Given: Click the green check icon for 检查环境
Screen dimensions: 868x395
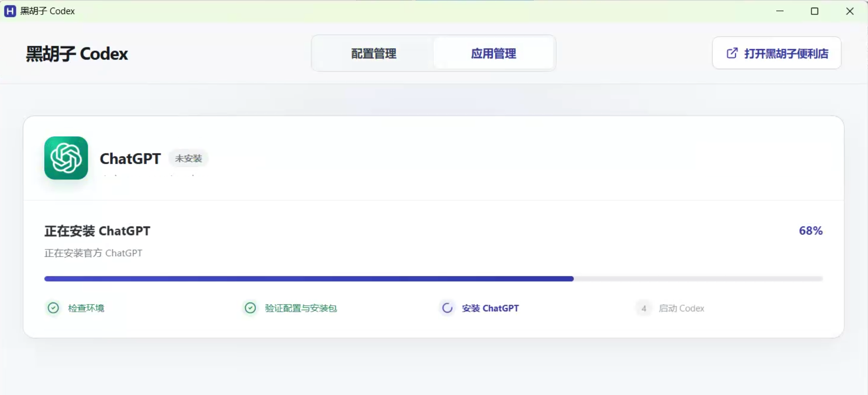Looking at the screenshot, I should (x=53, y=308).
